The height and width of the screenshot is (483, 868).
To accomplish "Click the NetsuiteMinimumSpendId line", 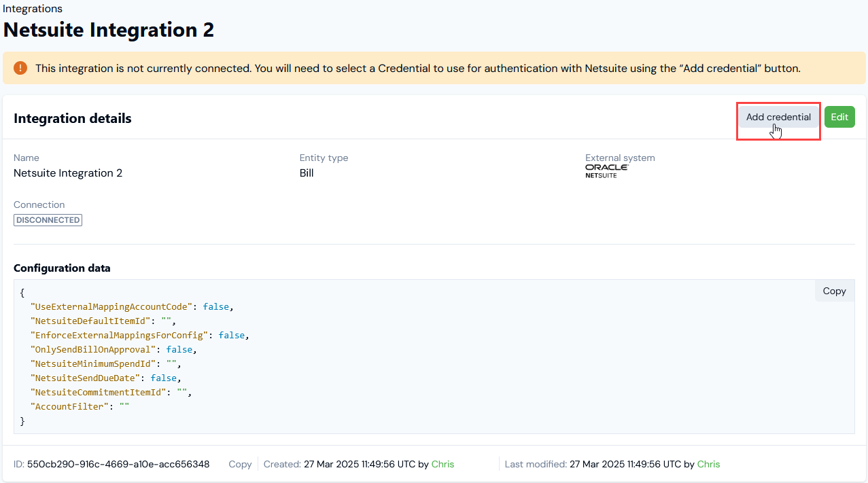I will click(x=106, y=363).
